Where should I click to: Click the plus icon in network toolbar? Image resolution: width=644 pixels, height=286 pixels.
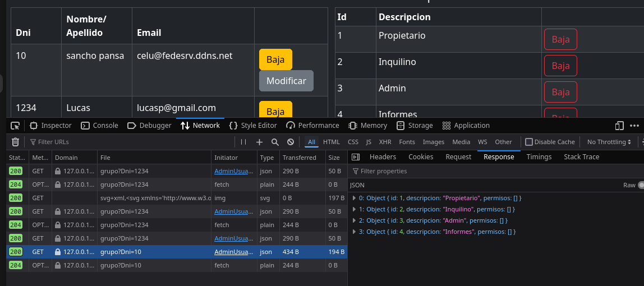pyautogui.click(x=259, y=142)
